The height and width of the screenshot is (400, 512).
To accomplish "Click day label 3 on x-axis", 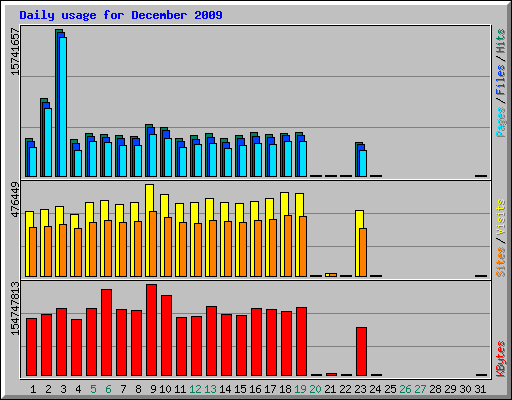I will click(x=63, y=389).
